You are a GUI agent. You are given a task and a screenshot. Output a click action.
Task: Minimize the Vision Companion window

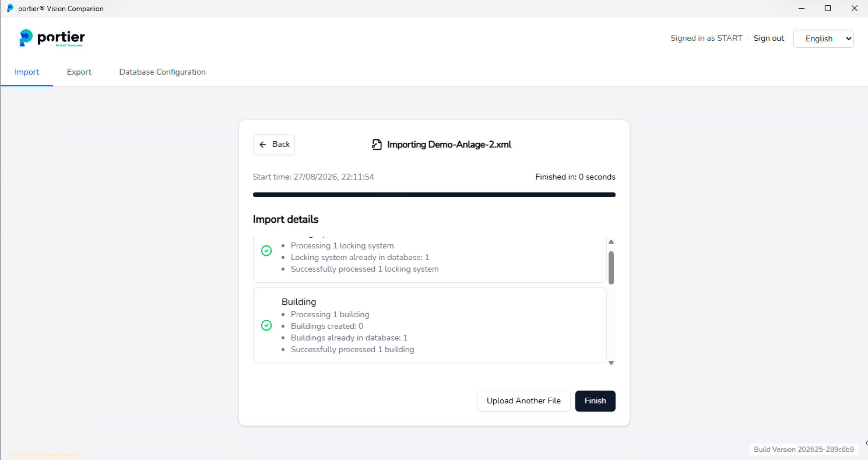pyautogui.click(x=802, y=8)
